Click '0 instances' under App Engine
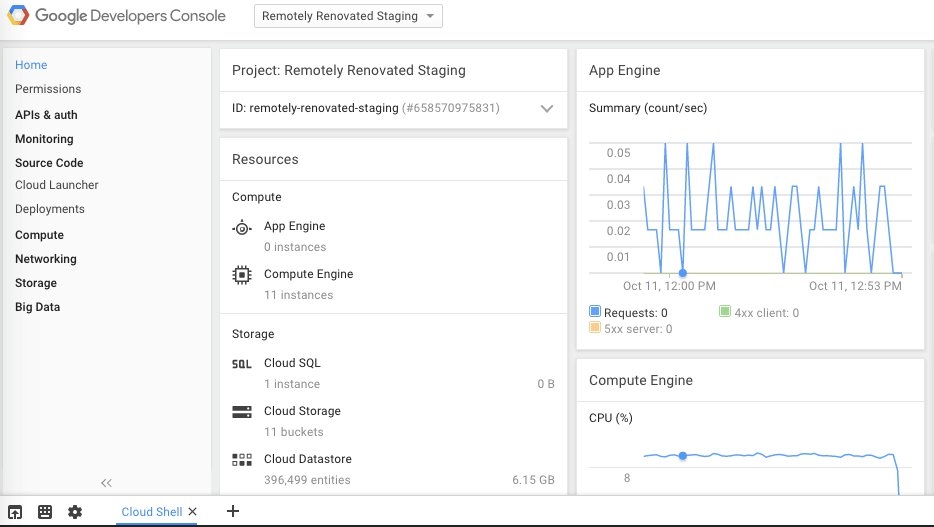 pos(295,247)
